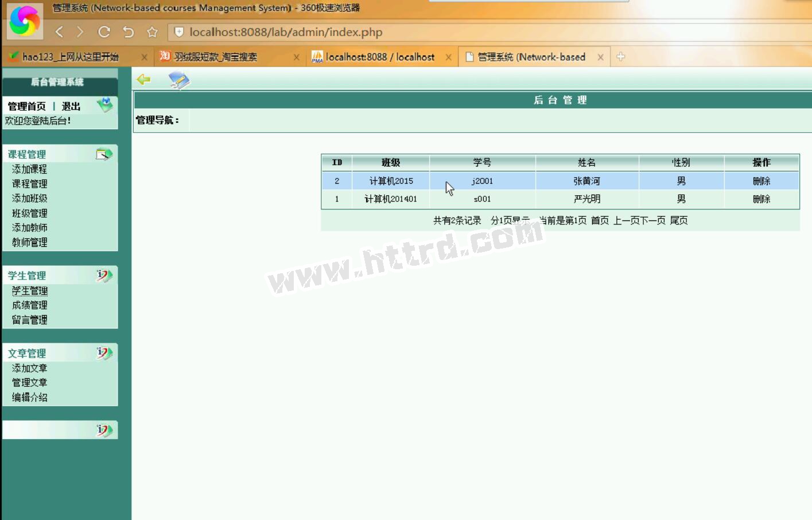The image size is (812, 520).
Task: Click the address bar showing localhost:8088/lab/admin/index.php
Action: [x=286, y=32]
